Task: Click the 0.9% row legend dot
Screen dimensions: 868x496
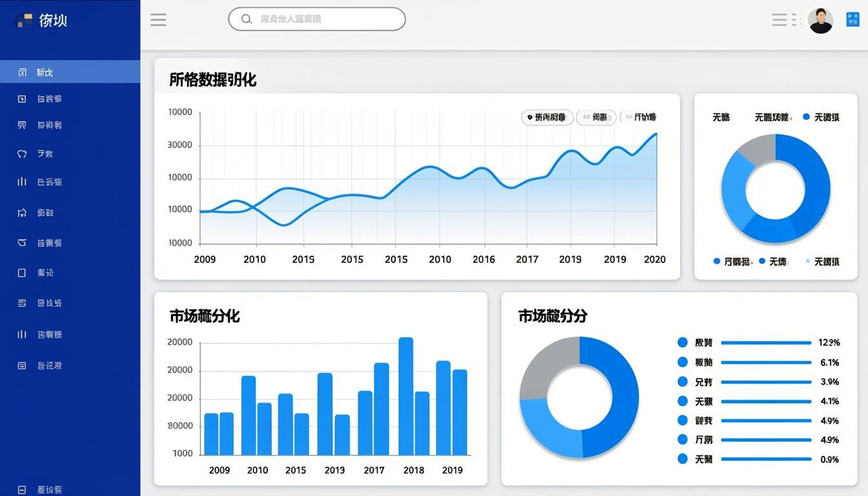Action: click(x=683, y=459)
